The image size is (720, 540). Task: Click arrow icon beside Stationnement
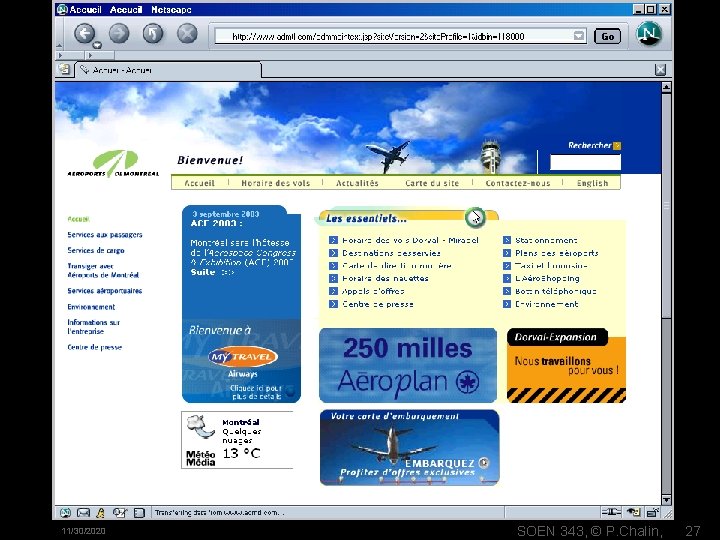pyautogui.click(x=507, y=240)
